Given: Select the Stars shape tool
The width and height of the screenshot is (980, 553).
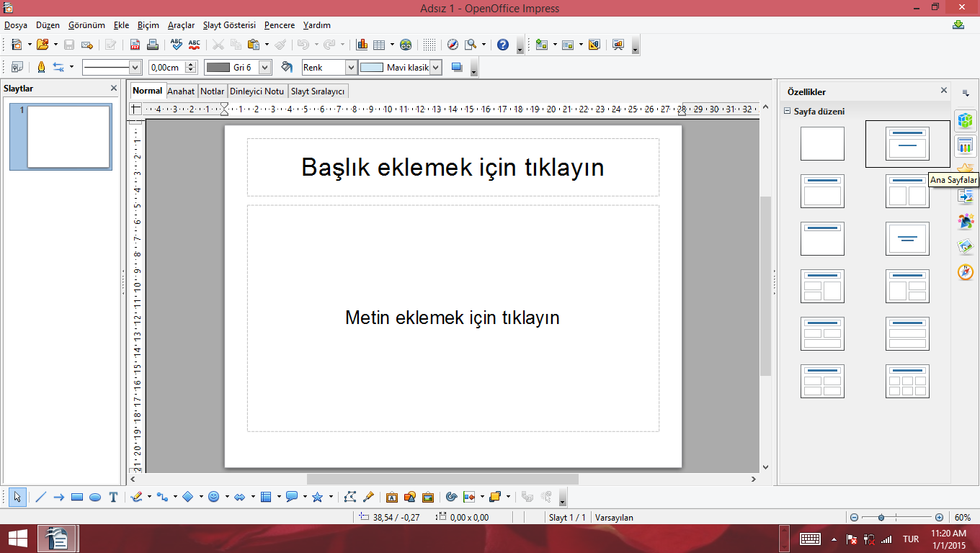Looking at the screenshot, I should point(318,497).
